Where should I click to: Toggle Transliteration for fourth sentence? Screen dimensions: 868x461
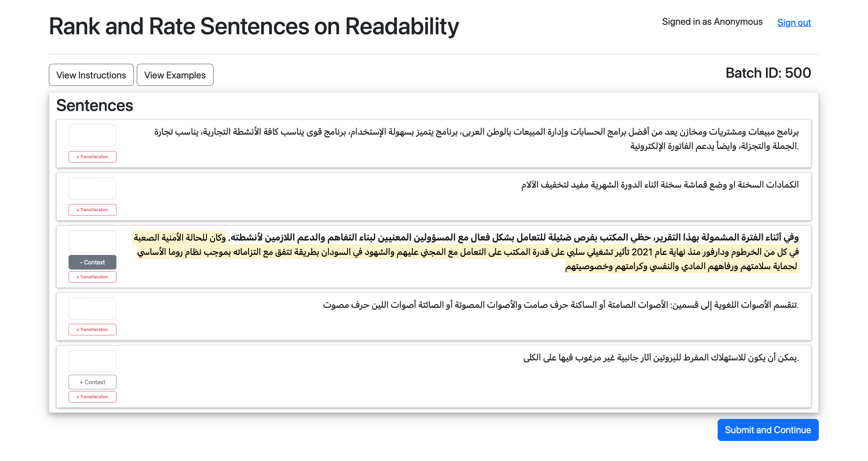92,330
